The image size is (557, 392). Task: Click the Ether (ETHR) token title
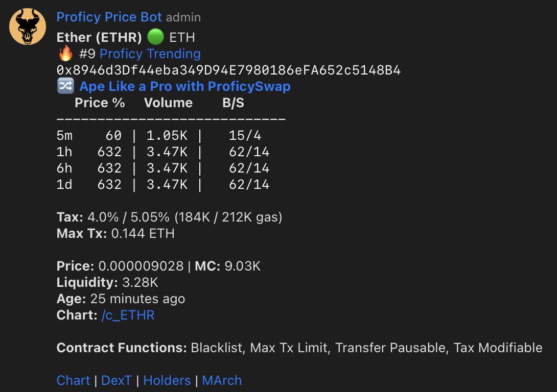click(x=99, y=37)
